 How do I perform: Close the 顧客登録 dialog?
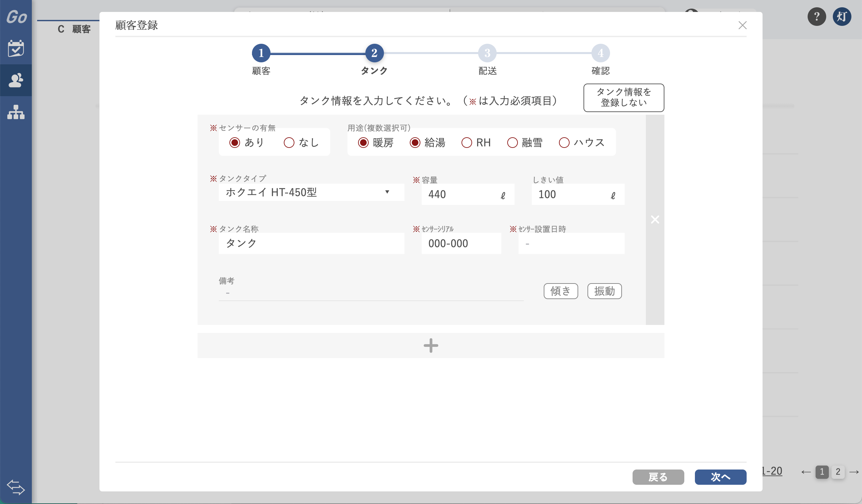[742, 25]
